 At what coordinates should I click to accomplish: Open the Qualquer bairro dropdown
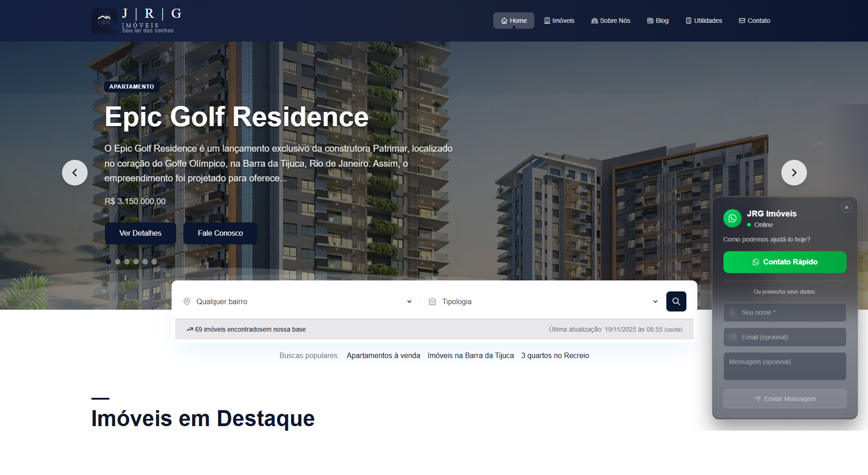(298, 301)
